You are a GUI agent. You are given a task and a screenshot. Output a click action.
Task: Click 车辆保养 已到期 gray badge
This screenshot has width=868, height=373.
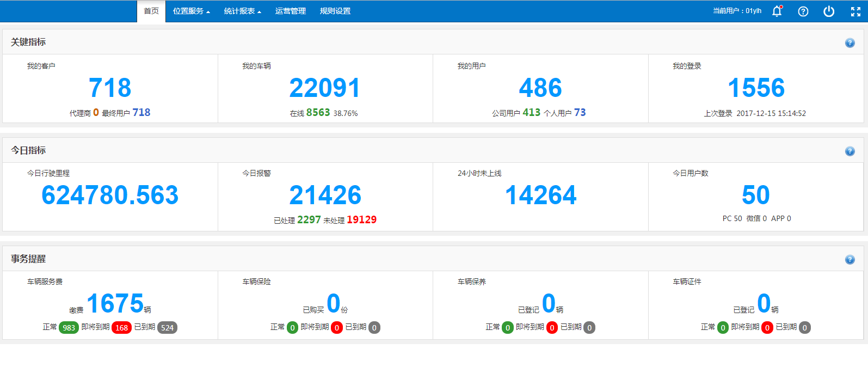coord(589,328)
